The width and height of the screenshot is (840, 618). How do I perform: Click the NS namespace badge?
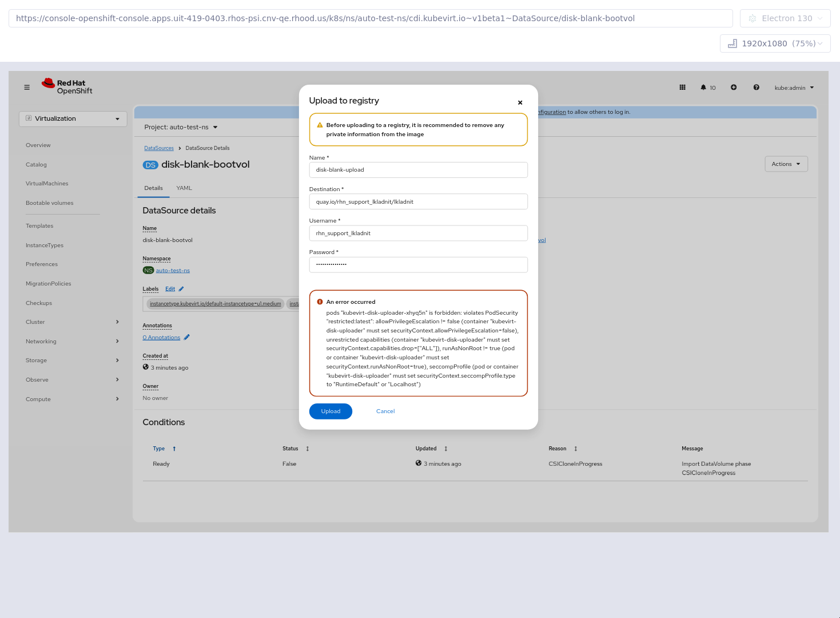pyautogui.click(x=149, y=271)
